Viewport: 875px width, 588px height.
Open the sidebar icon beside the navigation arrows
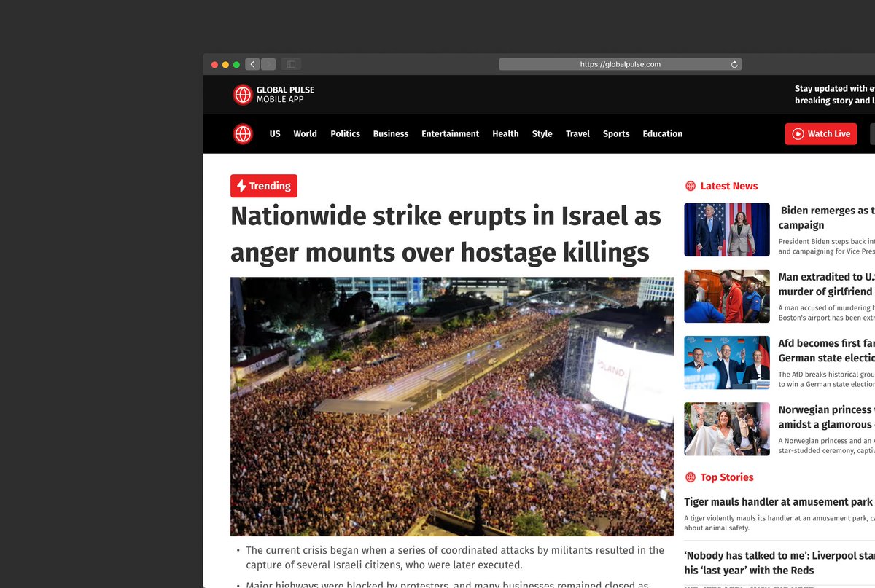(291, 64)
